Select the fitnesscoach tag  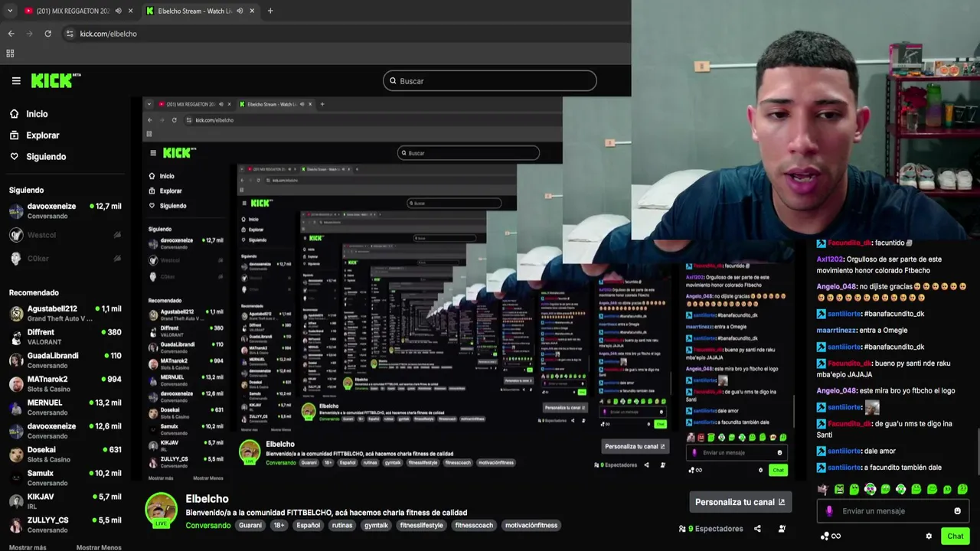click(x=474, y=526)
